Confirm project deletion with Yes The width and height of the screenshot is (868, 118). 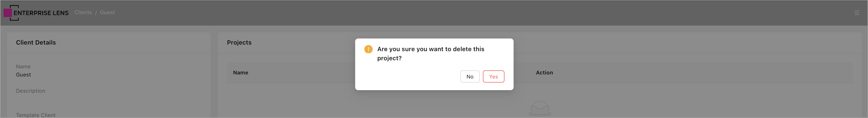(493, 77)
